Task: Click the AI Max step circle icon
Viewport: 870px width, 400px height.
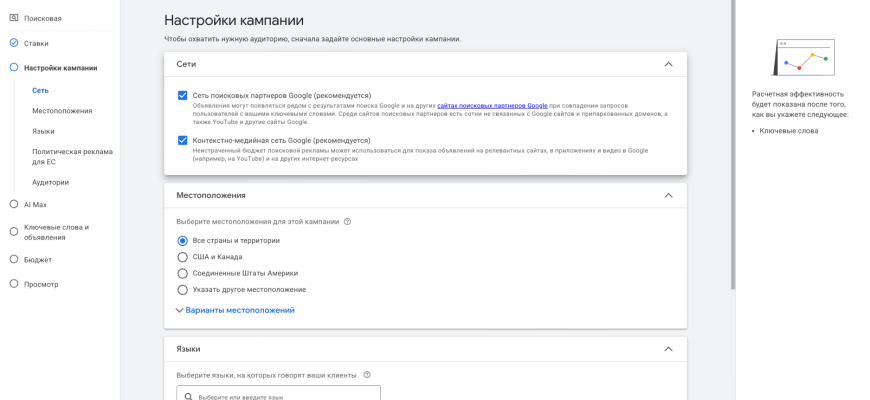Action: click(x=14, y=204)
